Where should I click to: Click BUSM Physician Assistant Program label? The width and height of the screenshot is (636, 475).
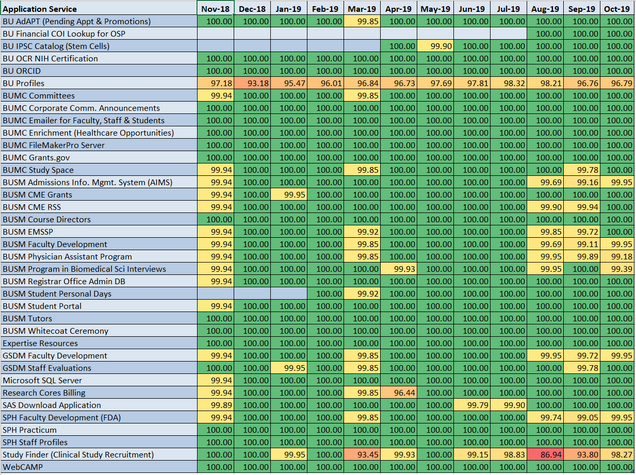tap(99, 256)
